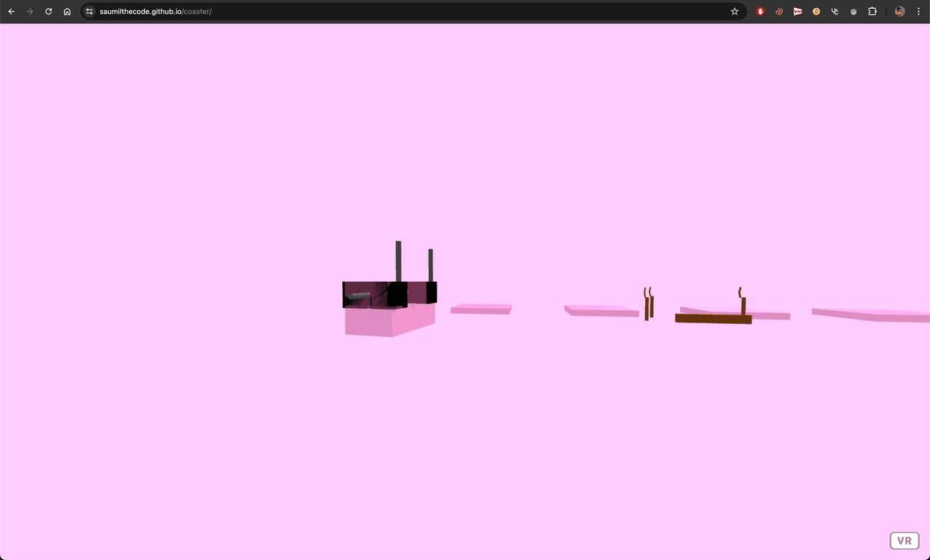View site information for the page
The height and width of the screenshot is (560, 930).
tap(89, 12)
